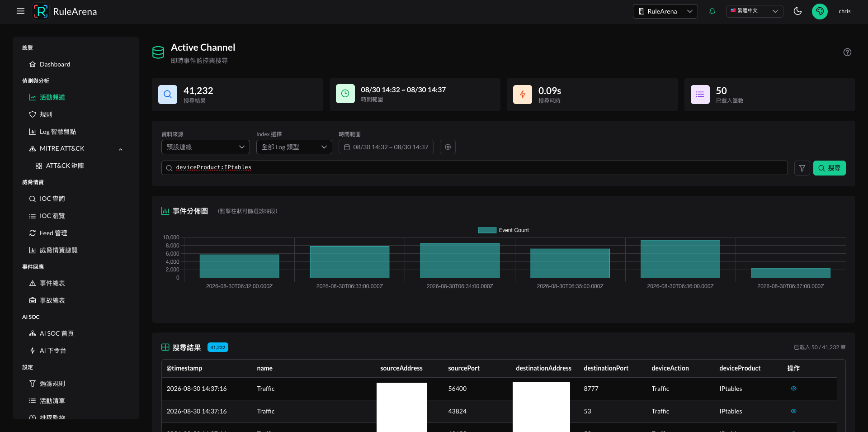Click the sourceAddress column header
Viewport: 868px width, 432px height.
coord(401,368)
